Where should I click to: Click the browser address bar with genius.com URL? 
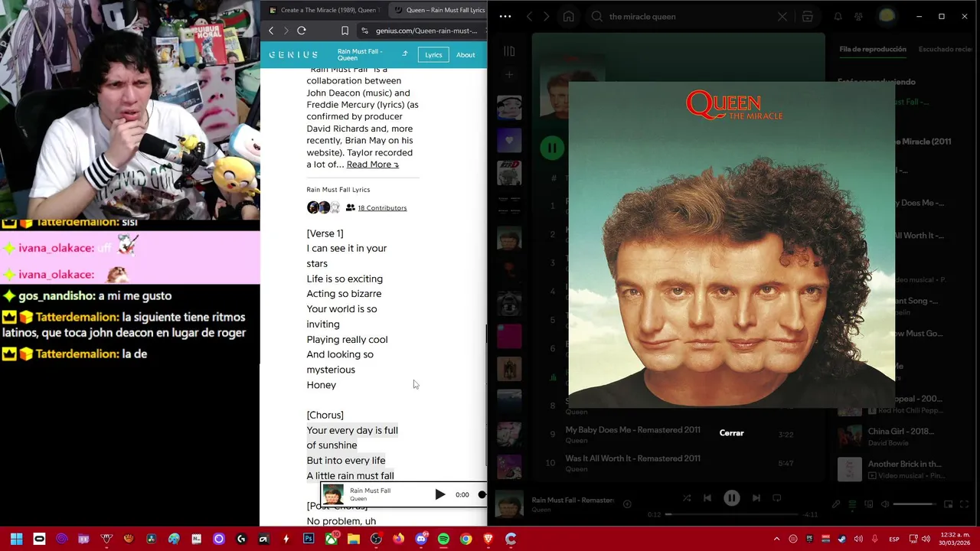(426, 31)
